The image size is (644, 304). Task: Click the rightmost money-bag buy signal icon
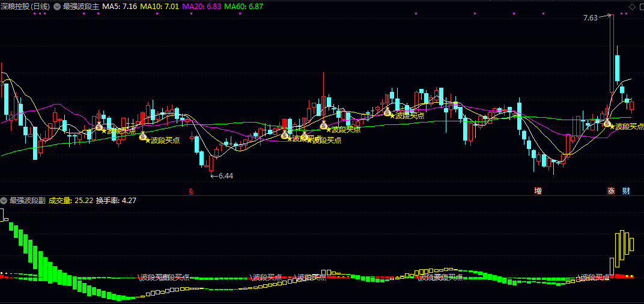[607, 123]
